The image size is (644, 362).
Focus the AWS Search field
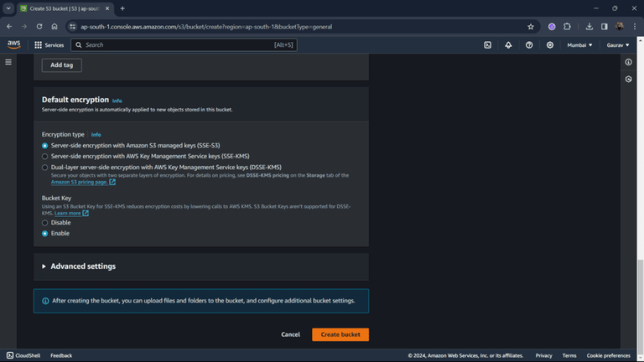coord(184,45)
